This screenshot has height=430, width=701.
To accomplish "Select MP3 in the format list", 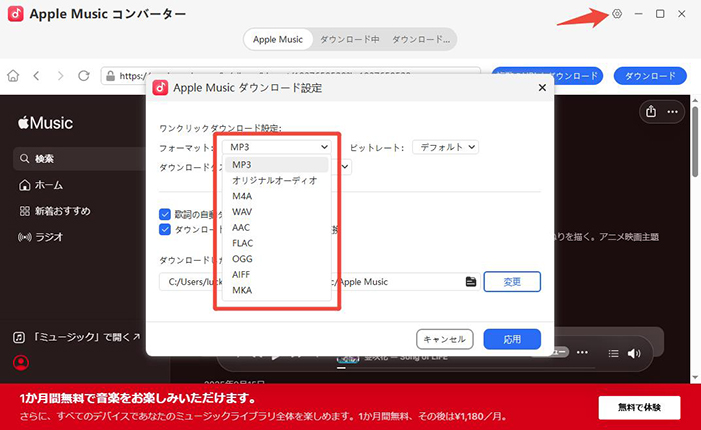I will [x=277, y=164].
